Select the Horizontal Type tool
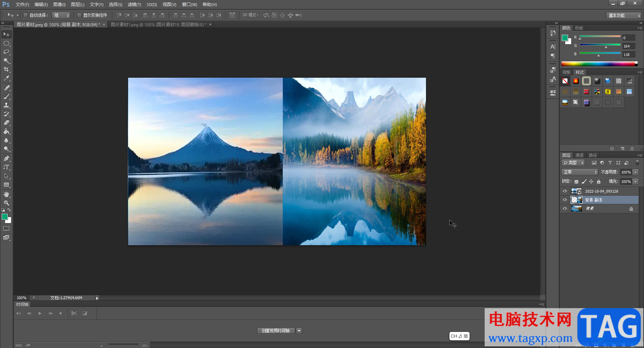 pyautogui.click(x=6, y=167)
